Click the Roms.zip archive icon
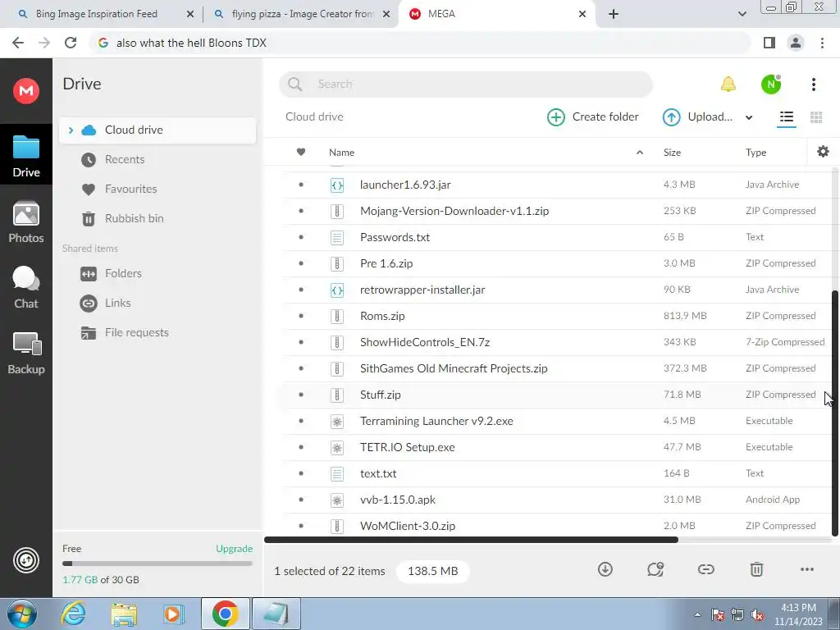 point(337,316)
